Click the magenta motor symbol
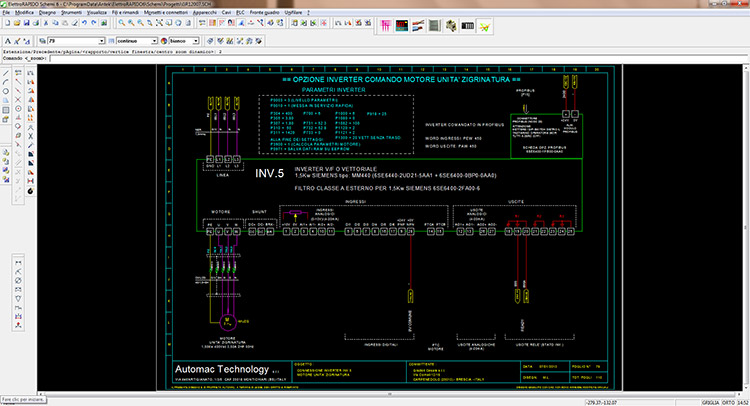The width and height of the screenshot is (750, 406). click(227, 322)
